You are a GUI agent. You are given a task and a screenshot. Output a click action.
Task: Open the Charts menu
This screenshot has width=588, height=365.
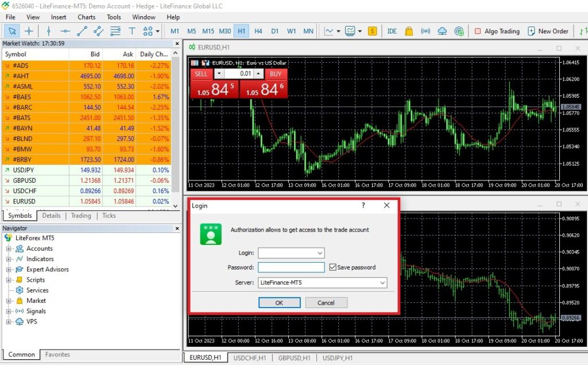[87, 17]
